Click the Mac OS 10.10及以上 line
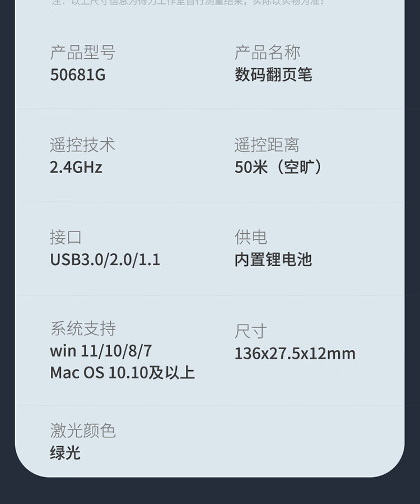Screen dimensions: 420x504 coord(122,373)
